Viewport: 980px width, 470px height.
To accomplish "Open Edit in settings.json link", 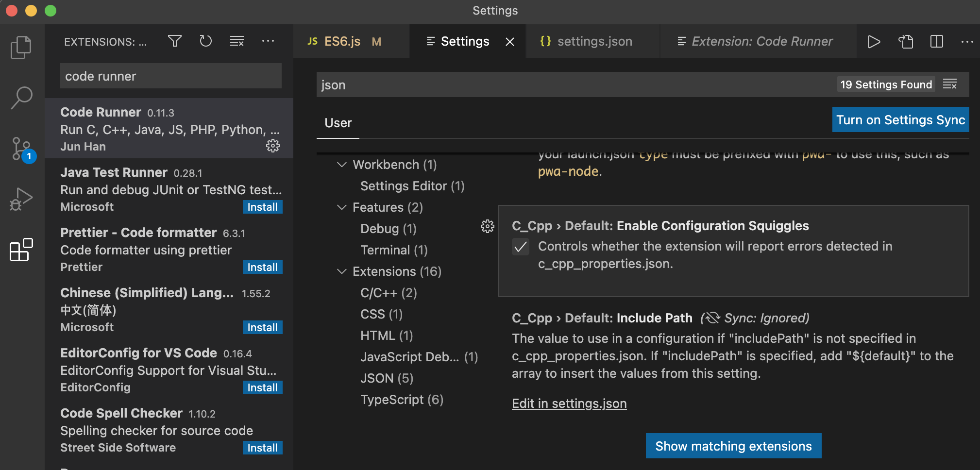I will coord(569,403).
